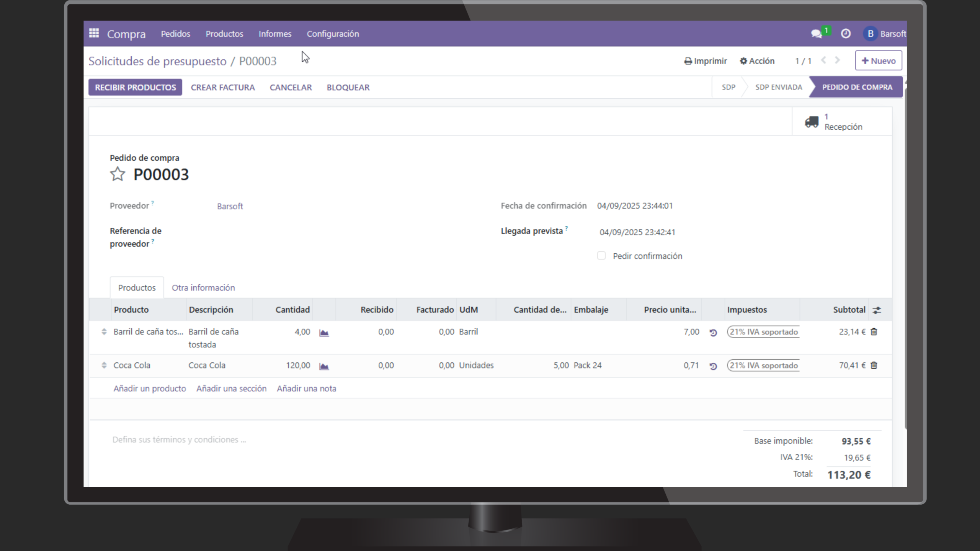This screenshot has height=551, width=980.
Task: Click the terms and conditions field
Action: click(179, 440)
